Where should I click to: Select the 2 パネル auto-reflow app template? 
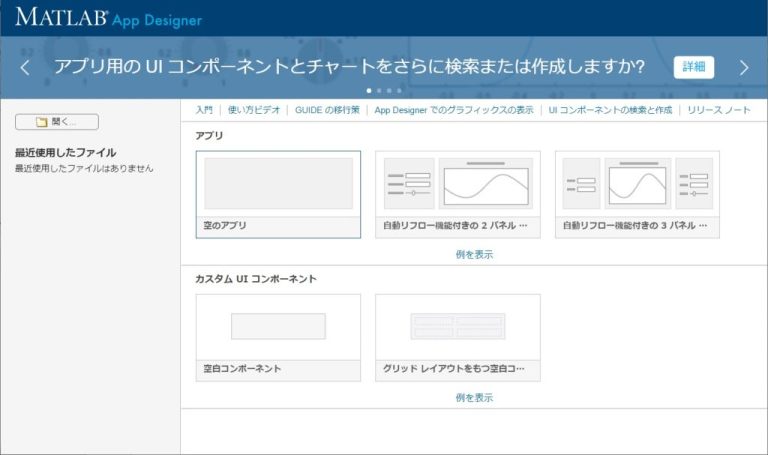click(x=457, y=185)
